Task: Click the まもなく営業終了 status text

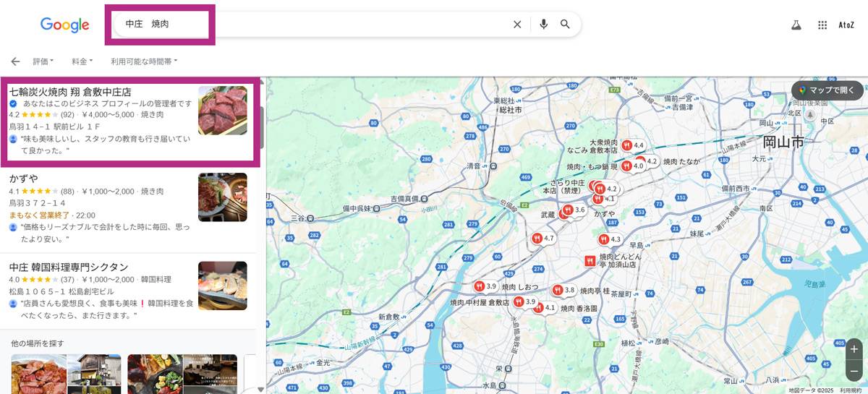Action: pyautogui.click(x=39, y=215)
